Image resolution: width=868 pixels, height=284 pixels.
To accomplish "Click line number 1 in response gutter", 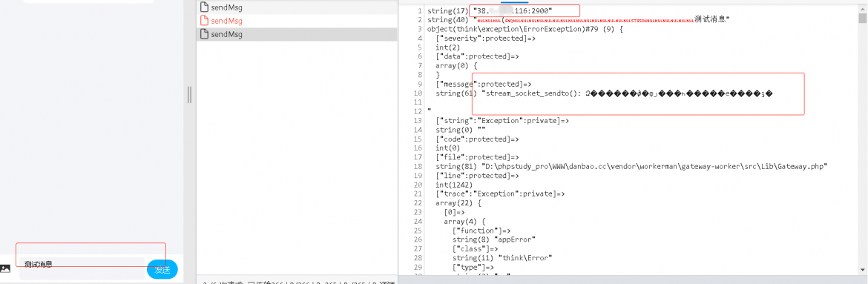I will [420, 11].
